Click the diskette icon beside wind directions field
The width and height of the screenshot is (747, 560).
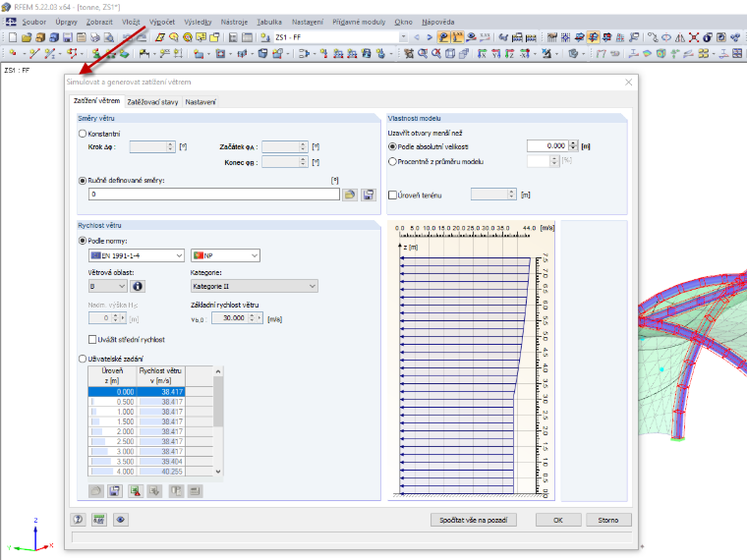(x=369, y=195)
